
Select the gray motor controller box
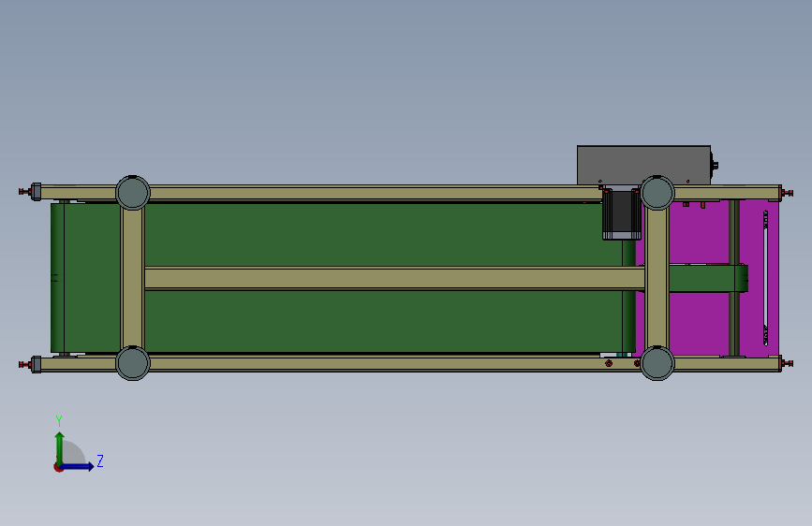643,165
